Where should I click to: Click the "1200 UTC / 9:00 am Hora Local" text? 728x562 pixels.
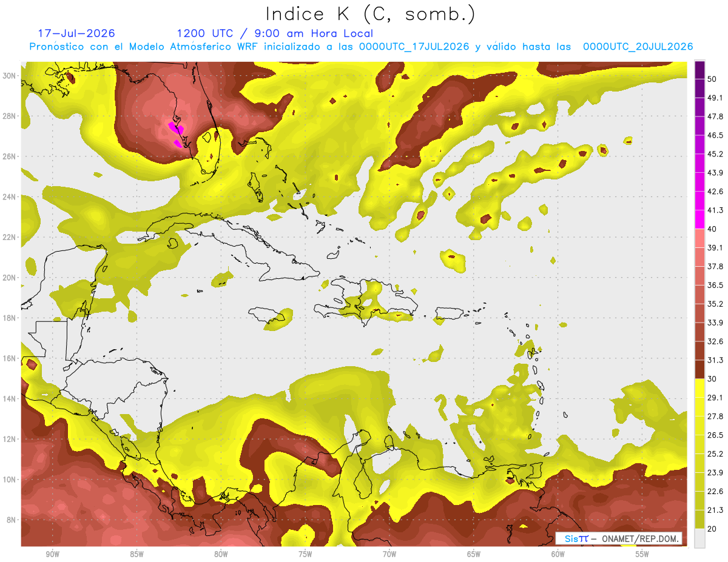tap(275, 33)
